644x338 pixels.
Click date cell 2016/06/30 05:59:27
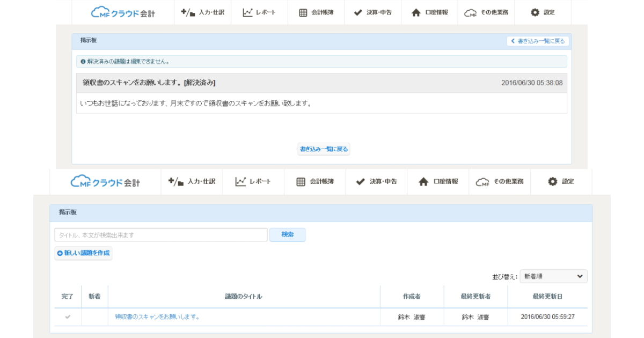(547, 317)
